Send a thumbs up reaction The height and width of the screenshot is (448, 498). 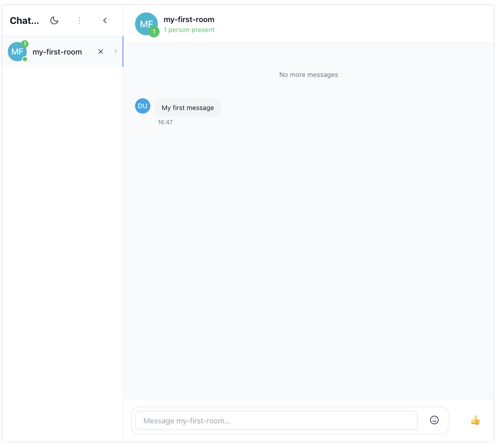coord(476,420)
